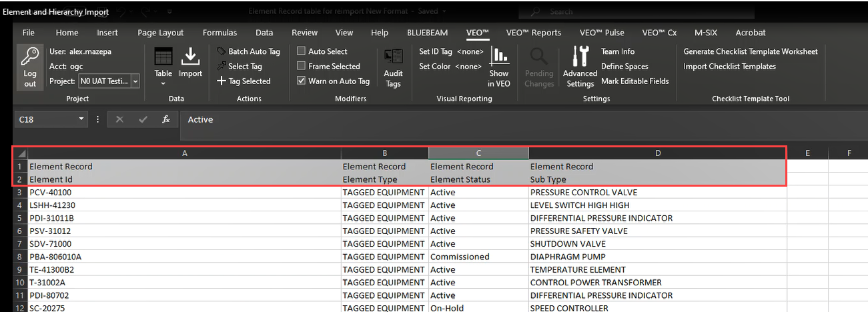The image size is (868, 312).
Task: Enable the Auto Select checkbox
Action: (302, 51)
